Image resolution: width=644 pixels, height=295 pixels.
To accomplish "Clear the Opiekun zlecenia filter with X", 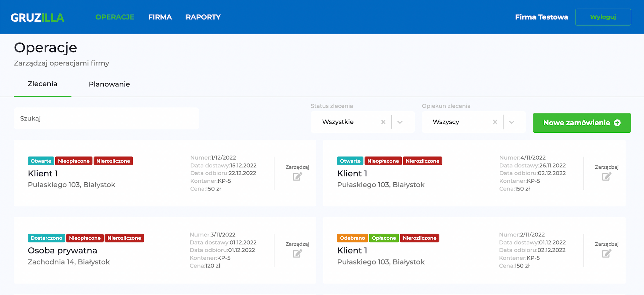I will (x=495, y=122).
